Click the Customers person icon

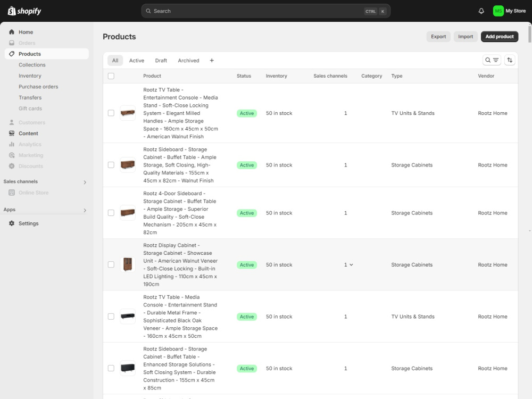click(12, 122)
